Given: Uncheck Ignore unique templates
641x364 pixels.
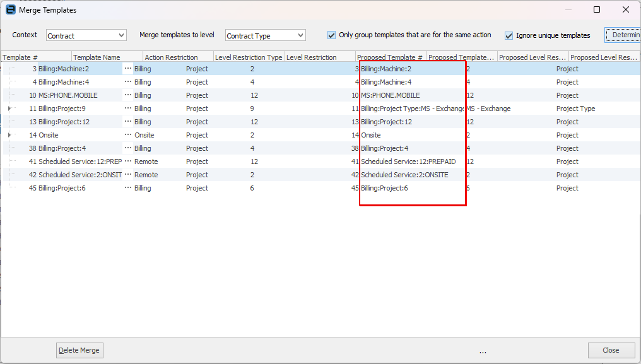Looking at the screenshot, I should (509, 35).
